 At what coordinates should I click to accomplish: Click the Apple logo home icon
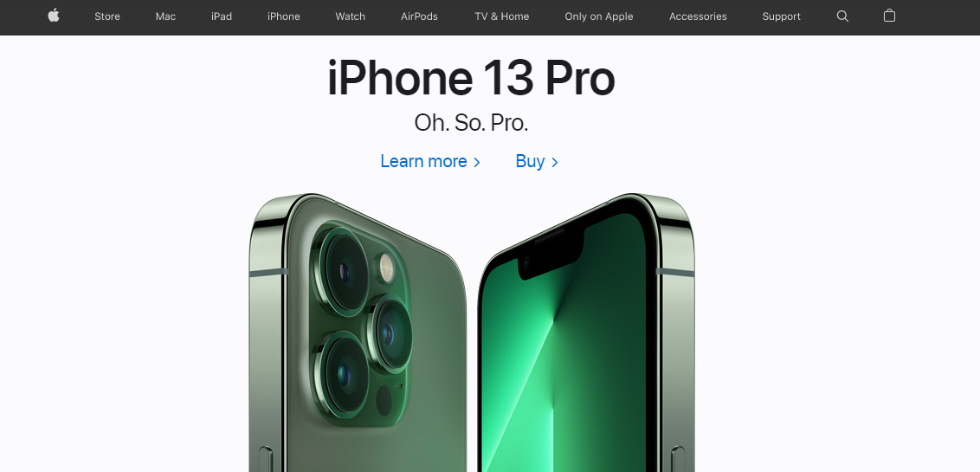tap(54, 16)
